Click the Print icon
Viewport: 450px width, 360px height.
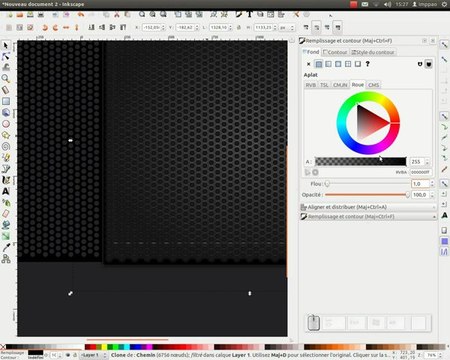pos(41,15)
